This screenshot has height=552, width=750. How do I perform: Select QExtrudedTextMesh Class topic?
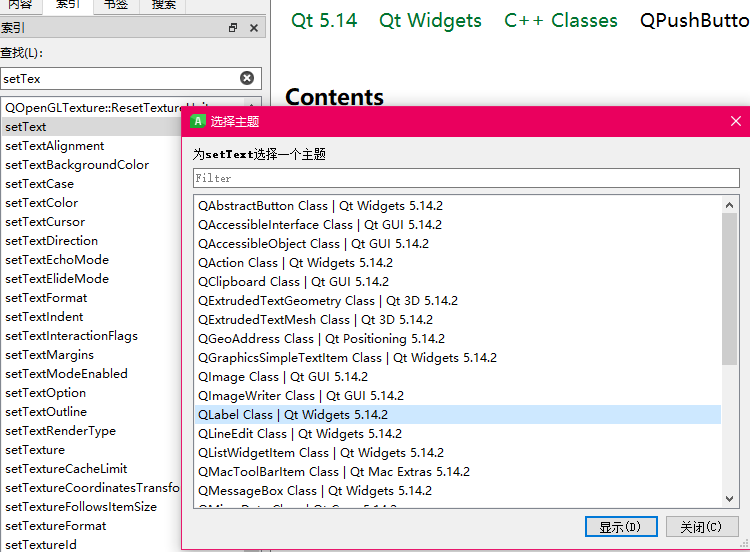point(458,320)
